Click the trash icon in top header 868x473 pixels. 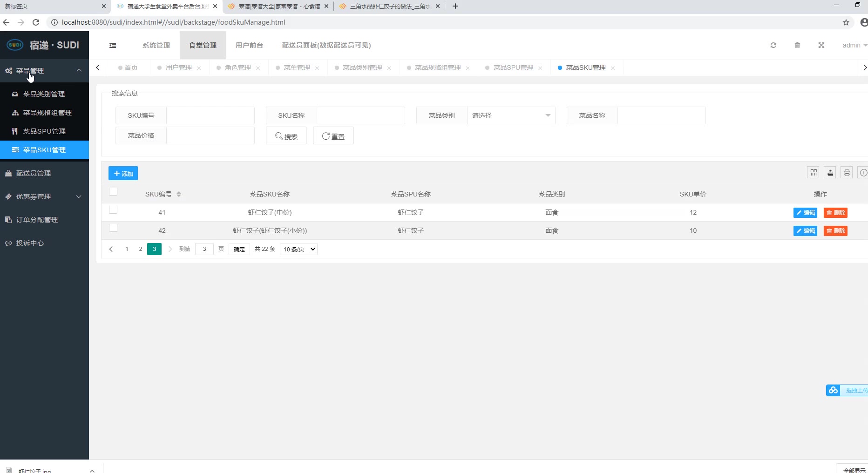click(x=797, y=45)
